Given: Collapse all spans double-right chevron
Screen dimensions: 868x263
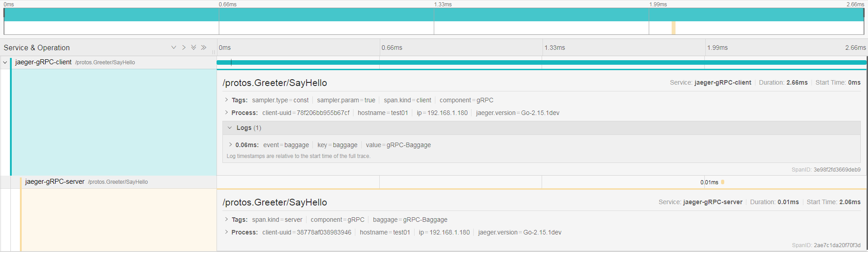Looking at the screenshot, I should [203, 48].
